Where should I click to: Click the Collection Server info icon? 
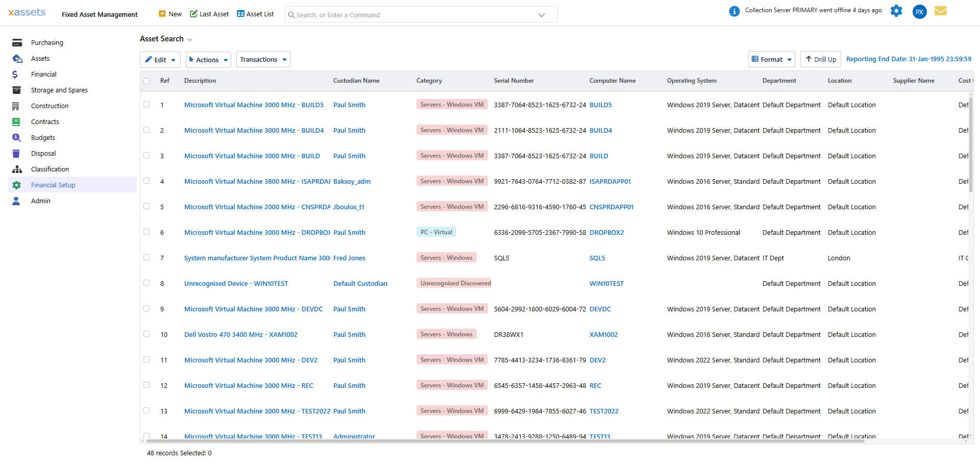734,11
